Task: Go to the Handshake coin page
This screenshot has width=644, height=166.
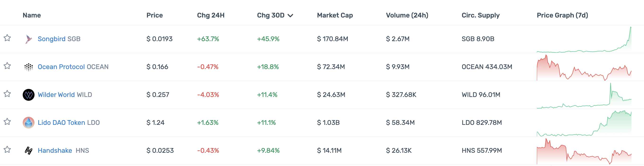Action: 55,150
